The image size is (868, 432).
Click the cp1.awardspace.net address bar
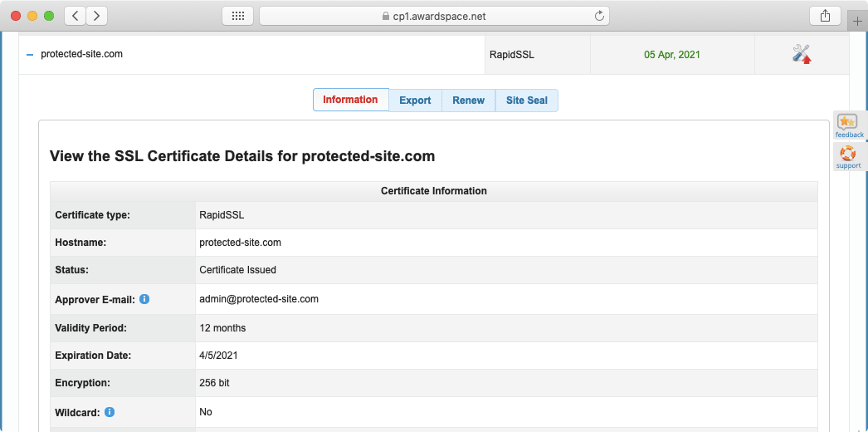click(x=433, y=16)
